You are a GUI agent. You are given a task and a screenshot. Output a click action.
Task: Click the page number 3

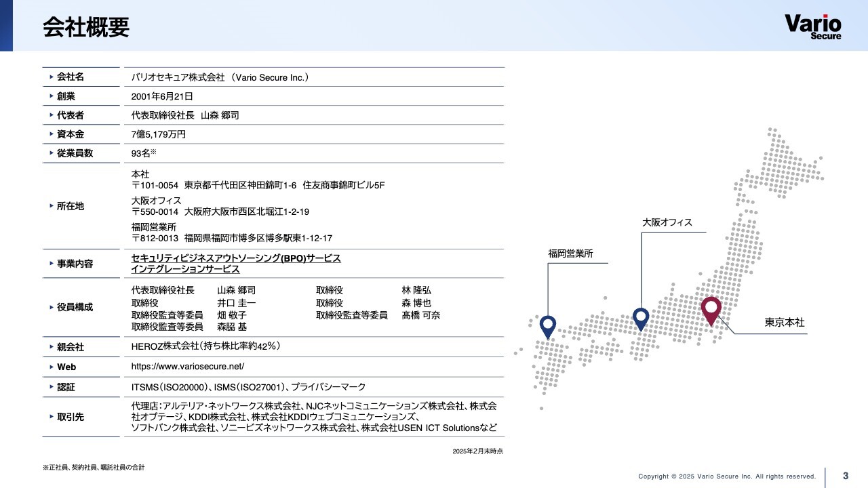tap(846, 475)
